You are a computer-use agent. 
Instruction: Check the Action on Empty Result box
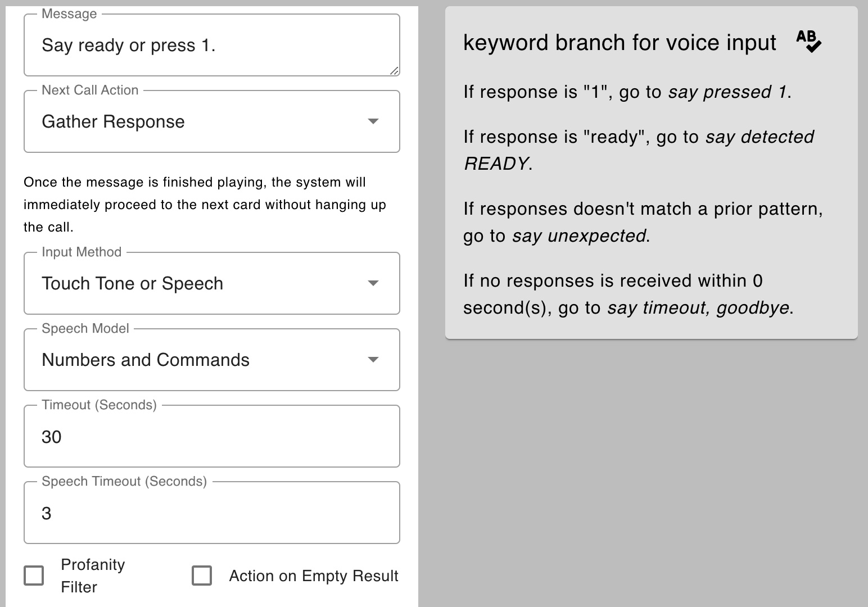(x=202, y=576)
